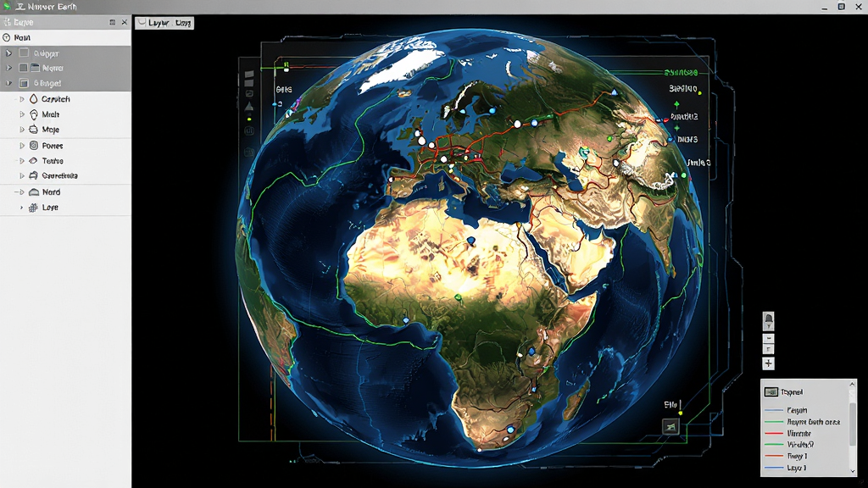Click the location pin icon beside Mralt
This screenshot has height=488, width=868.
[x=34, y=114]
